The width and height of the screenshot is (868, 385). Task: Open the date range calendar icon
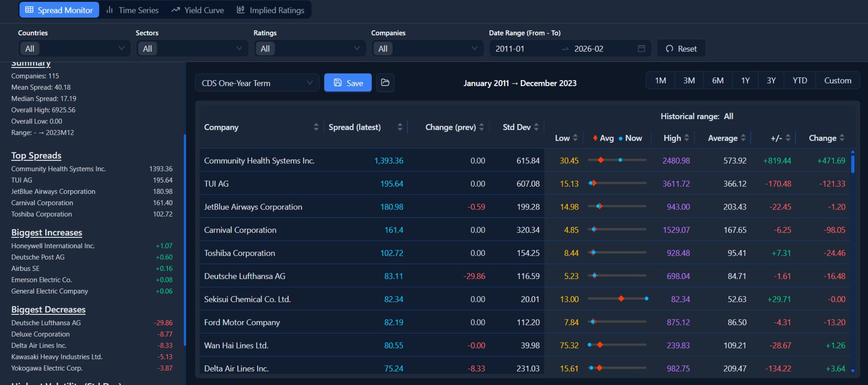pyautogui.click(x=641, y=48)
